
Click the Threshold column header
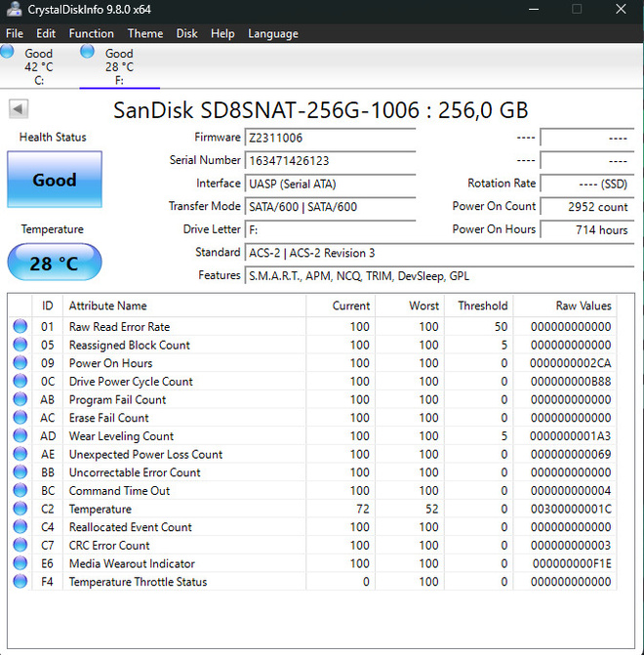click(479, 306)
